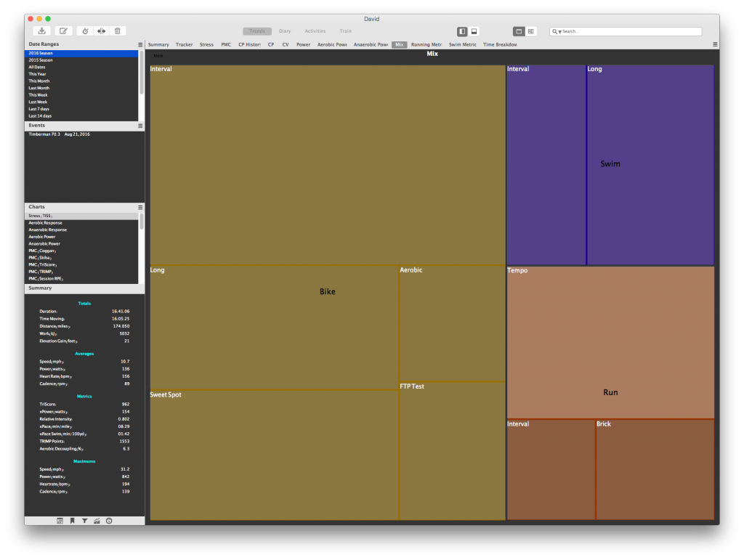Open the CV chart tab

286,44
